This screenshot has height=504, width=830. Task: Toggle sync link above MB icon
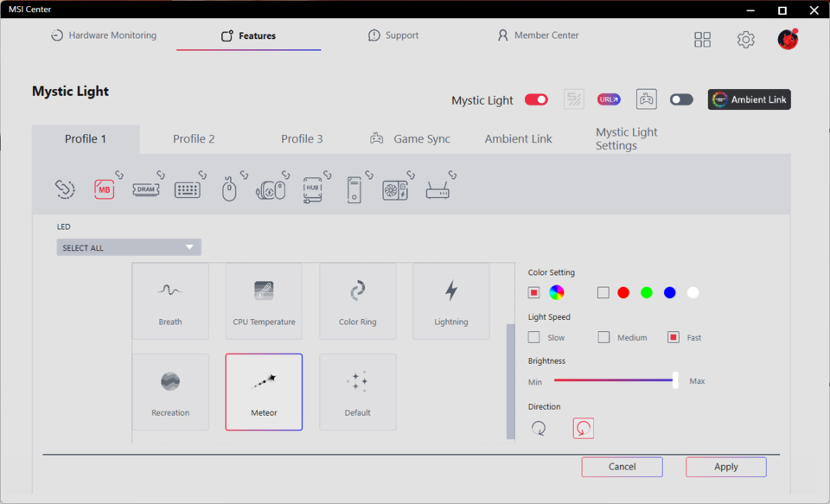[119, 174]
